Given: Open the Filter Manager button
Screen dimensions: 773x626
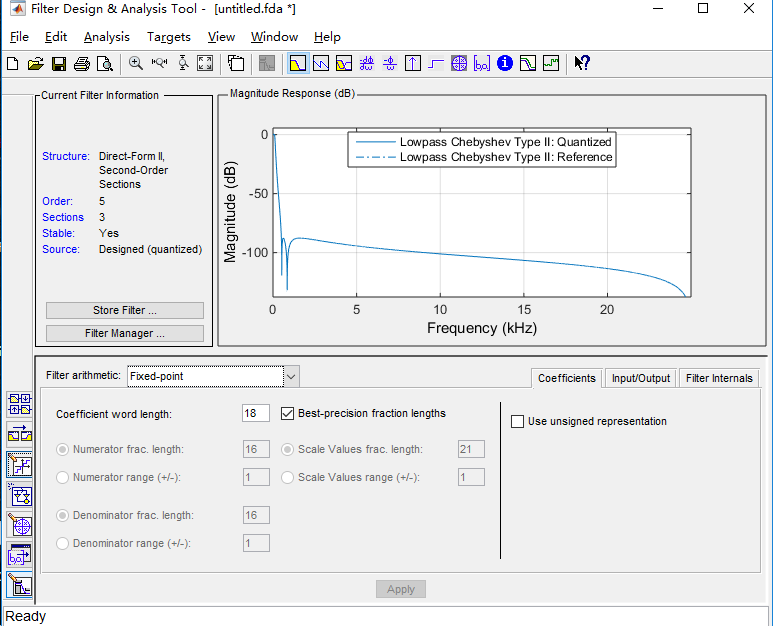Looking at the screenshot, I should 125,333.
